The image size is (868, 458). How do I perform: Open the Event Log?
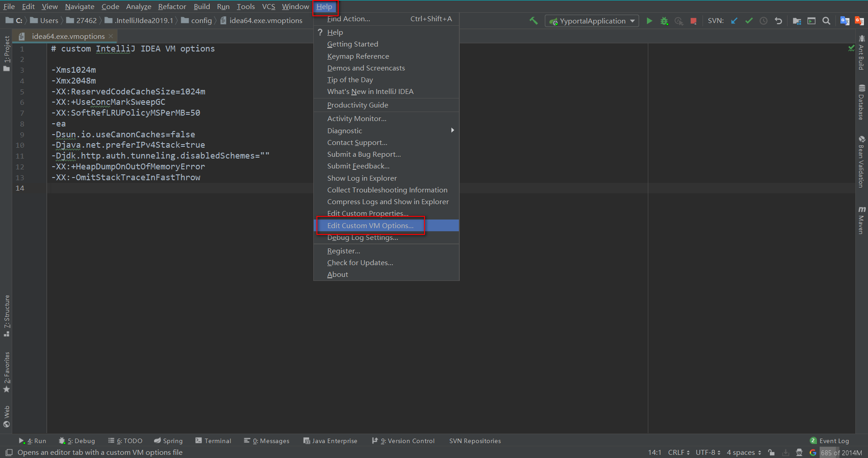pos(829,441)
